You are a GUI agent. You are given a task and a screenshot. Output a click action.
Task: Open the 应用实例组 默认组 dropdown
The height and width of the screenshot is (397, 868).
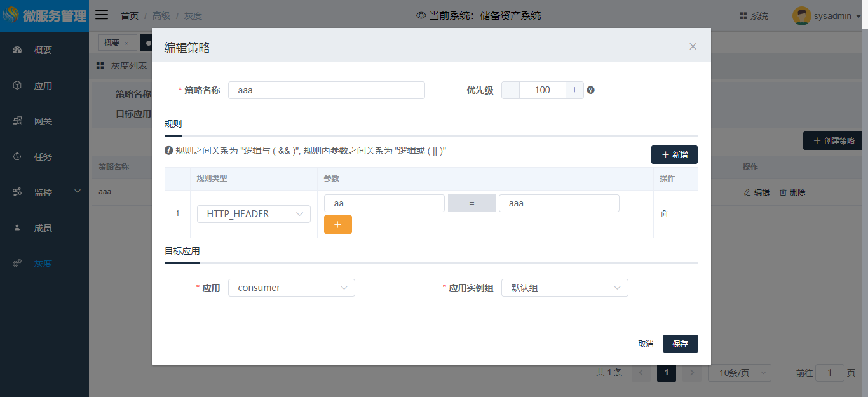tap(564, 288)
